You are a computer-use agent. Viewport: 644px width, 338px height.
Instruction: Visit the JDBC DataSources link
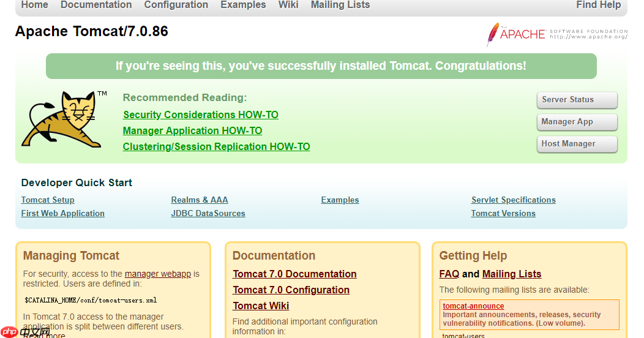click(x=208, y=214)
